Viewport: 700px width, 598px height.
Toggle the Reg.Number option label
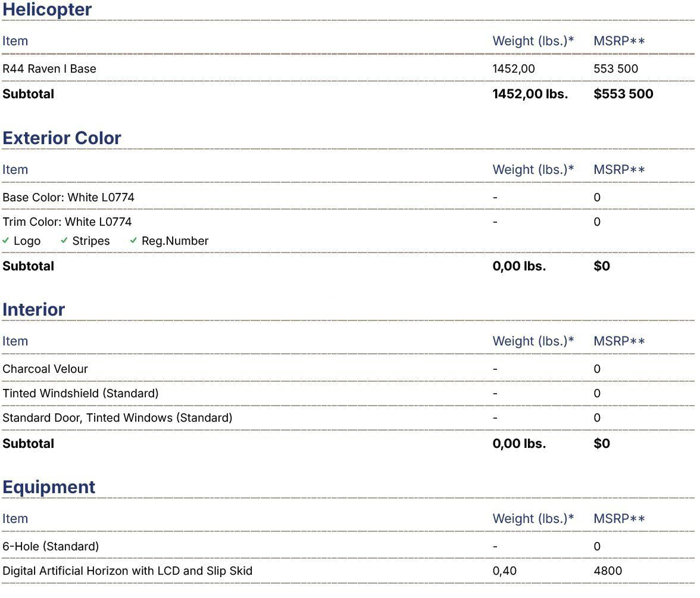[175, 241]
